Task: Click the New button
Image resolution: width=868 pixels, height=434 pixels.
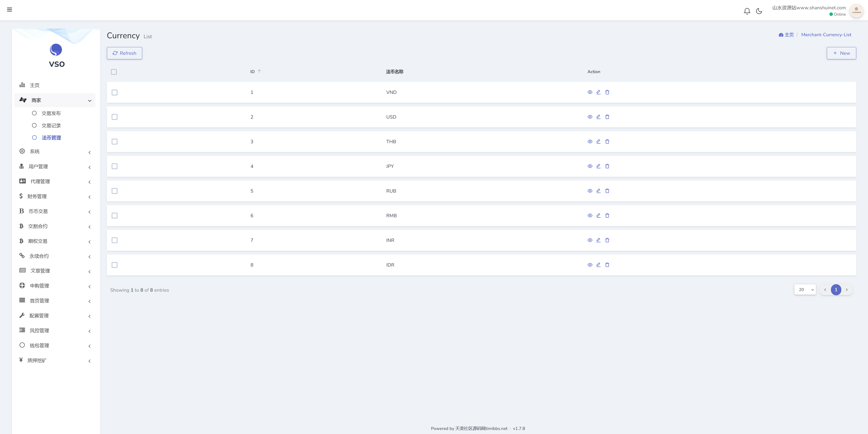Action: (841, 53)
